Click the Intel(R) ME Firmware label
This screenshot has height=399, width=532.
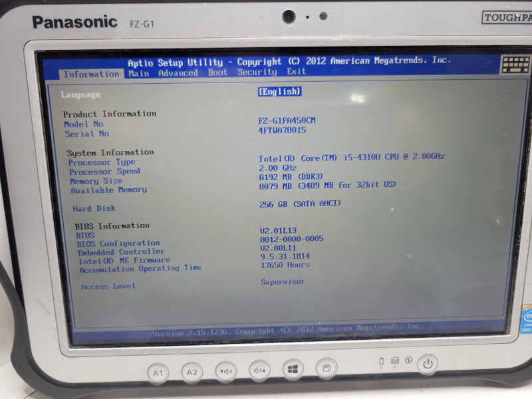point(124,261)
